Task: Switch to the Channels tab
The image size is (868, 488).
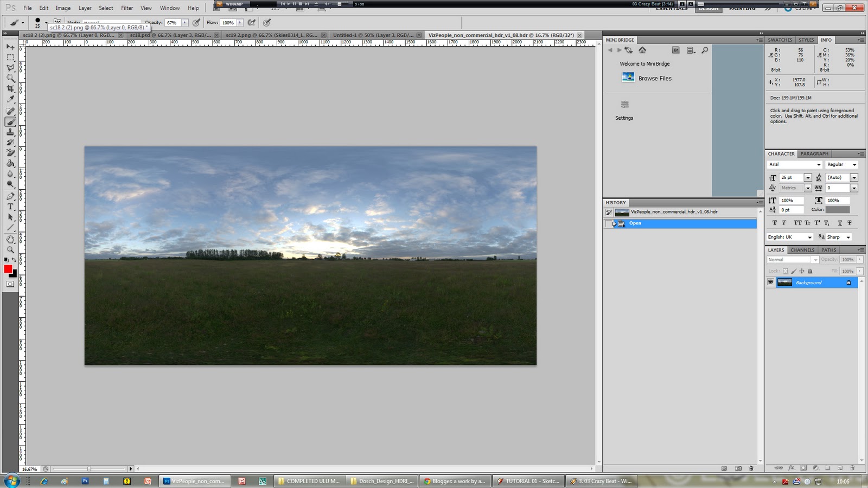Action: (x=802, y=250)
